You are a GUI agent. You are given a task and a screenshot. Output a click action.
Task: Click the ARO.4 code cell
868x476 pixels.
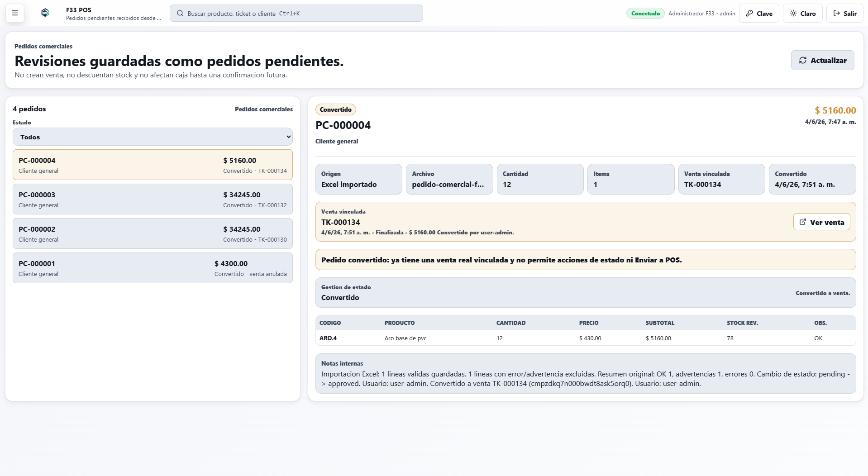(328, 338)
